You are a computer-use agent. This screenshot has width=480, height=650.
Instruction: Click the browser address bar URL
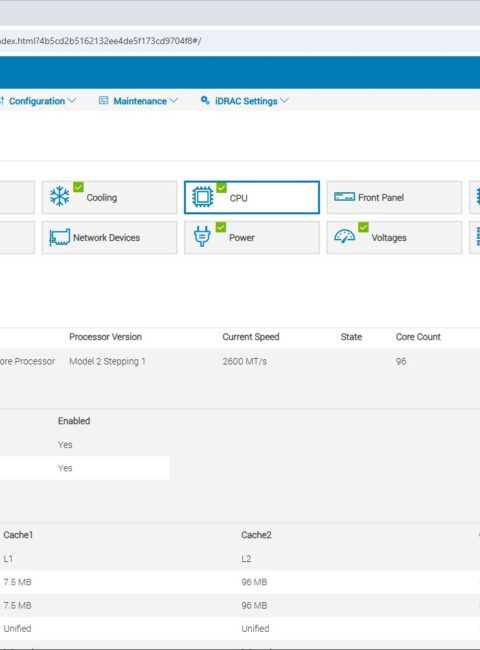101,41
